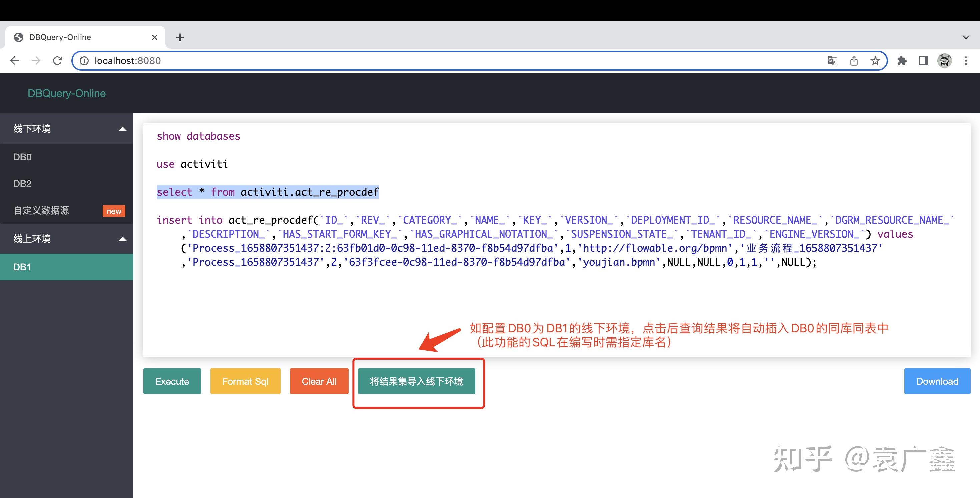
Task: Open Google Translate for this page
Action: (832, 60)
